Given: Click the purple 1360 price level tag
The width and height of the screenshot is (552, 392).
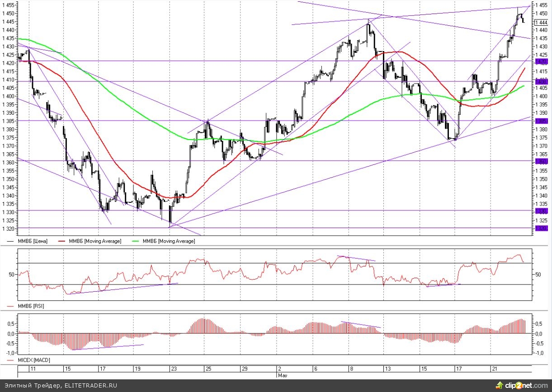Looking at the screenshot, I should coord(541,161).
